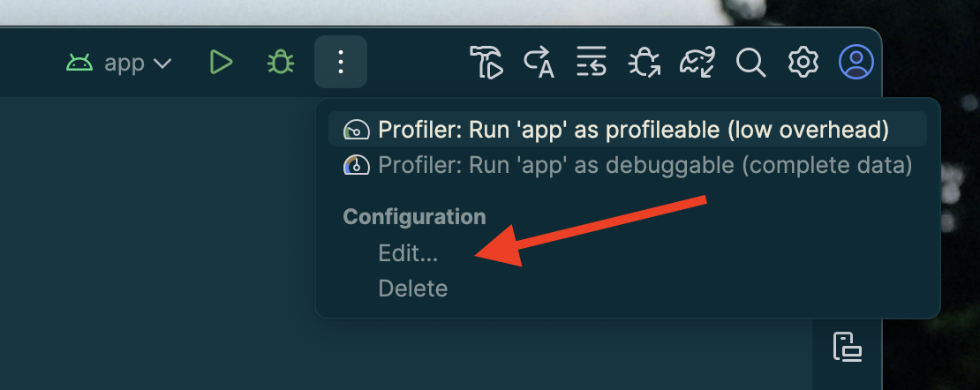
Task: Click Delete under Configuration
Action: pyautogui.click(x=412, y=289)
